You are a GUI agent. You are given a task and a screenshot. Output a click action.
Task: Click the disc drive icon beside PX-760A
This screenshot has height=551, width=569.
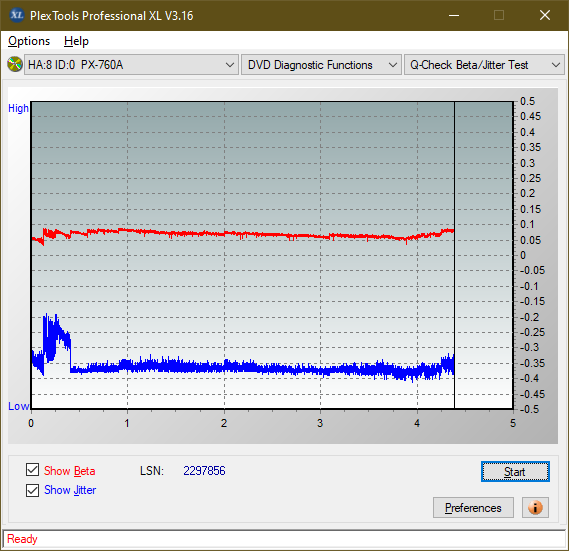click(15, 65)
